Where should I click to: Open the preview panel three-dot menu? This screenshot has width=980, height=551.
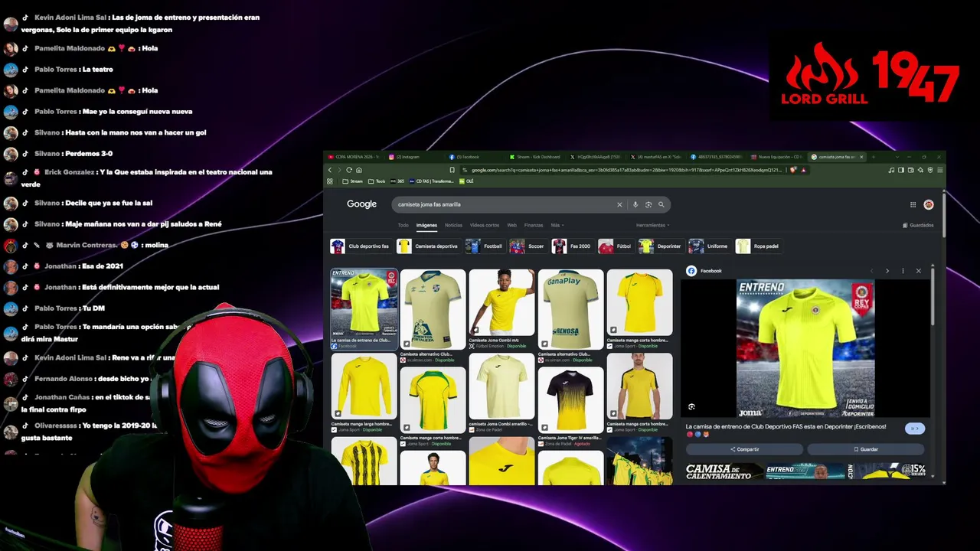903,271
